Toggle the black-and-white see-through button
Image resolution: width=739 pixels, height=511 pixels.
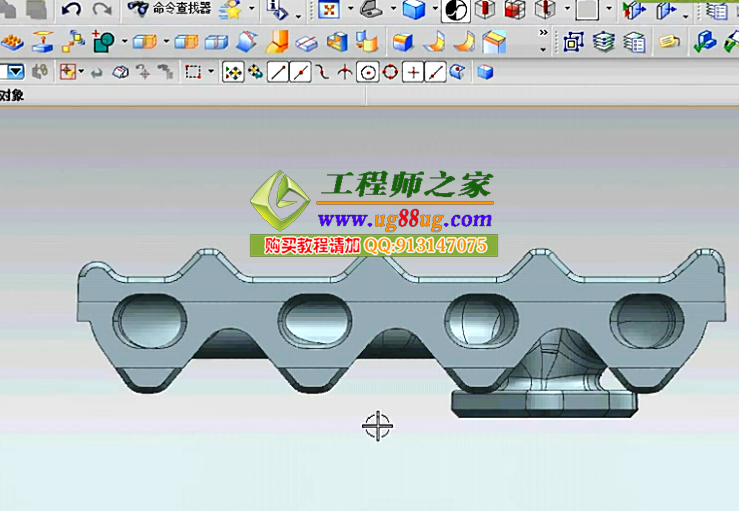(x=456, y=10)
